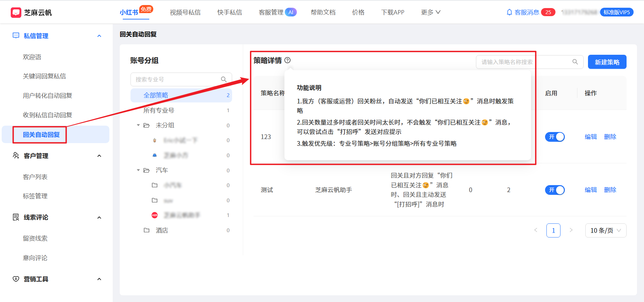Open the 帮助文档 menu item

click(x=323, y=12)
